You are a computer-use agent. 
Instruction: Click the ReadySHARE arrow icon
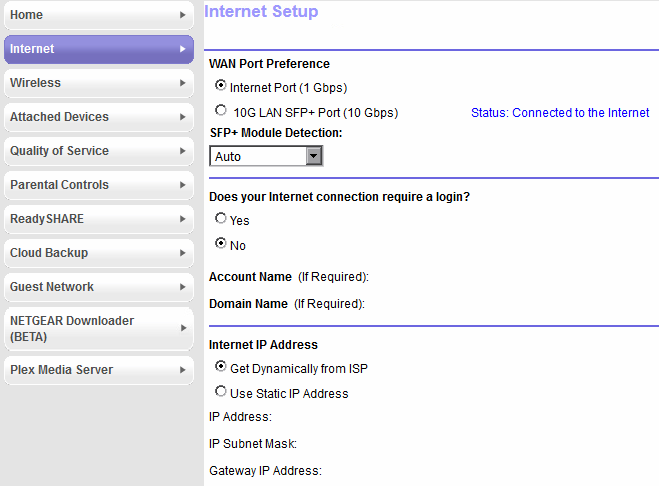(x=182, y=219)
